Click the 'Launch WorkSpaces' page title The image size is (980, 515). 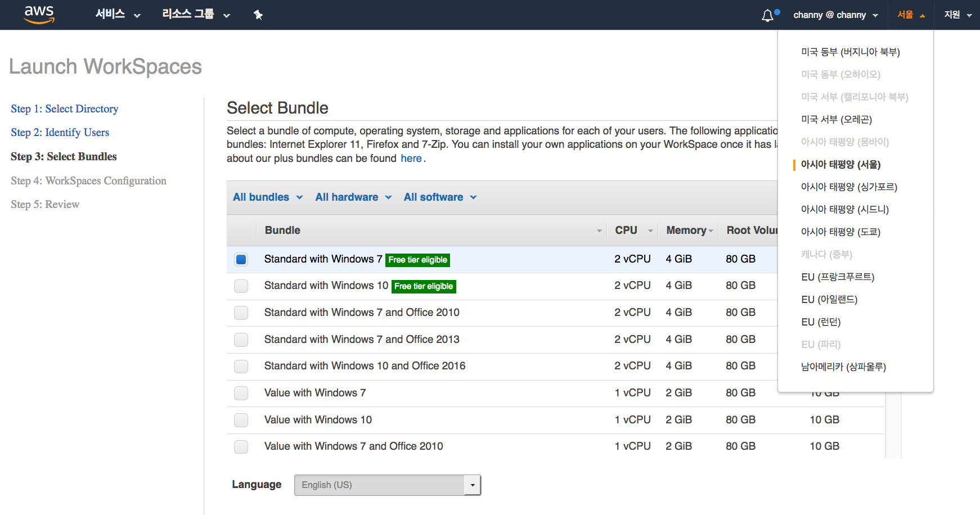click(105, 67)
